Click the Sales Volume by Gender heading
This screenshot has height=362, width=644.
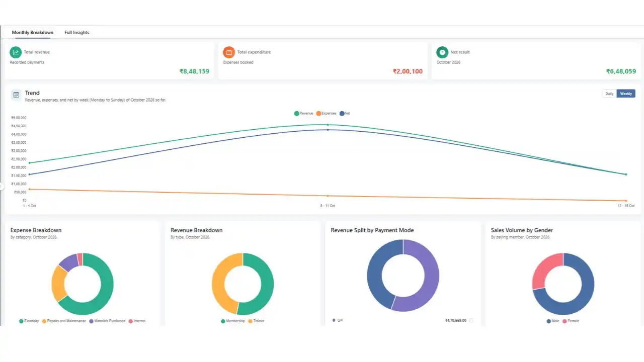pyautogui.click(x=522, y=230)
